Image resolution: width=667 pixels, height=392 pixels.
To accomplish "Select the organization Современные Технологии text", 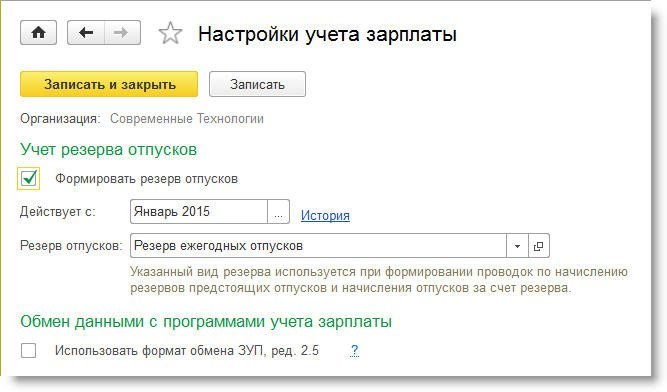I will point(187,119).
